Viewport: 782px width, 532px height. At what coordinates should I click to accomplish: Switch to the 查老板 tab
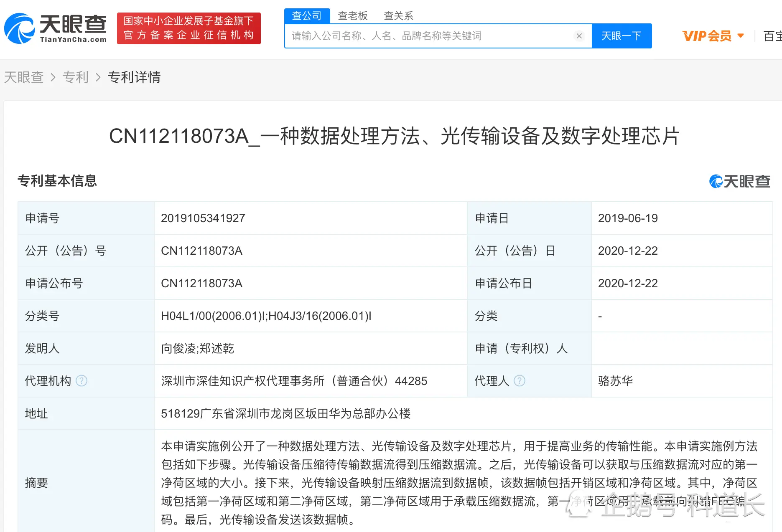click(353, 16)
